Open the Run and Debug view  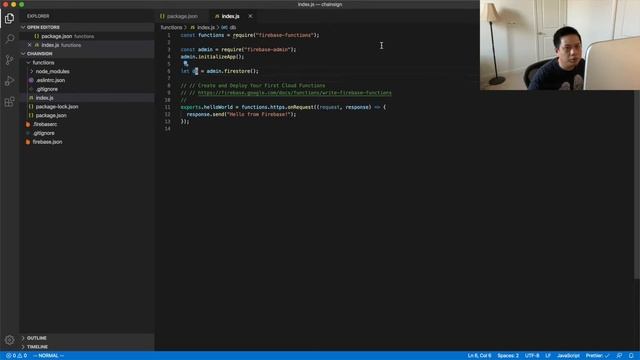pyautogui.click(x=9, y=81)
